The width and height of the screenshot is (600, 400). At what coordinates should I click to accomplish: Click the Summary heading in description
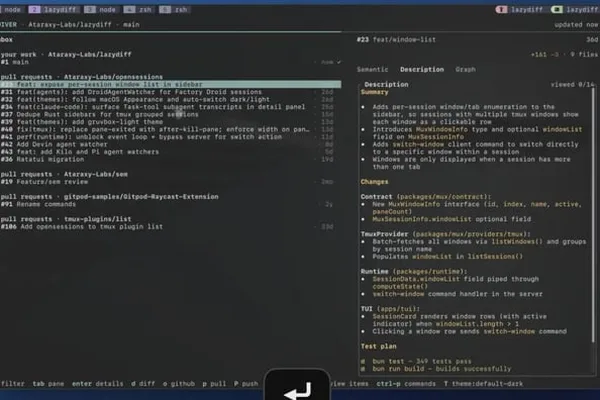click(374, 92)
